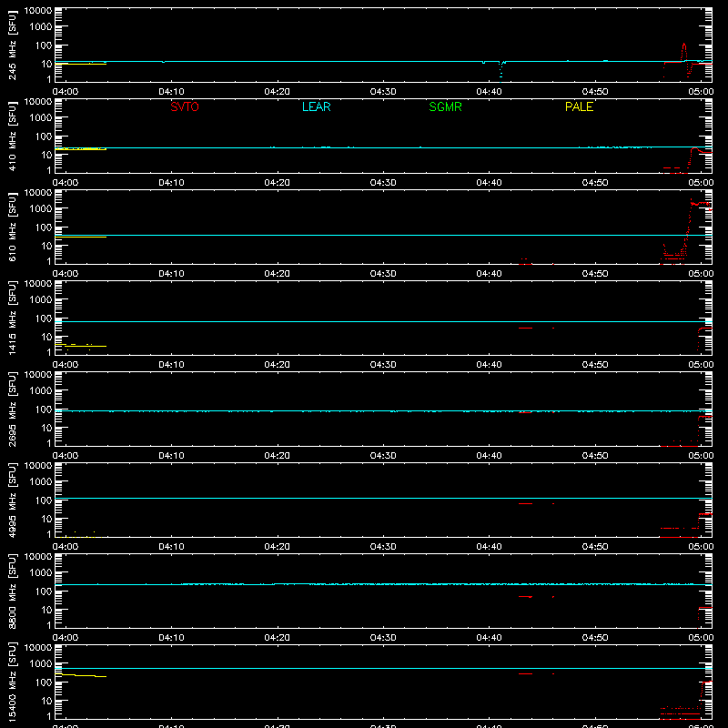This screenshot has width=728, height=728.
Task: Click the 10000 y-axis label of 1415 MHz panel
Action: 38,284
